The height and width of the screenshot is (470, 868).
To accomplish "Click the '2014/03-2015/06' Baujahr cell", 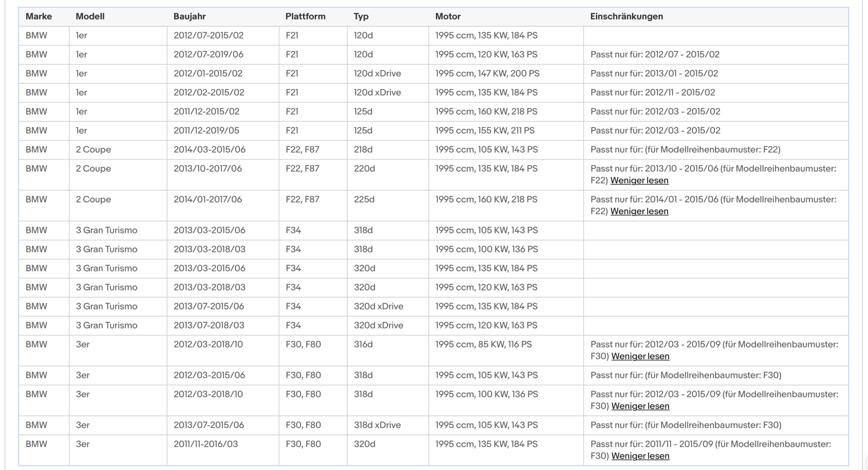I will pos(223,150).
